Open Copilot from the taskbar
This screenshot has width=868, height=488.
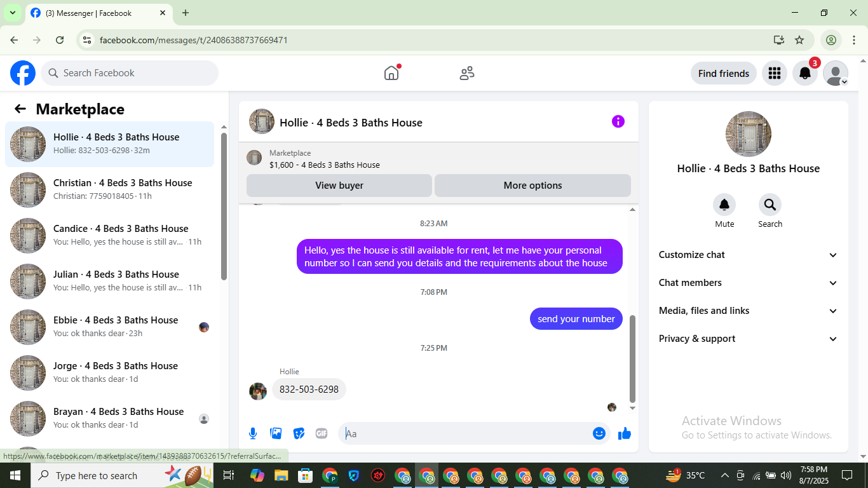coord(257,475)
